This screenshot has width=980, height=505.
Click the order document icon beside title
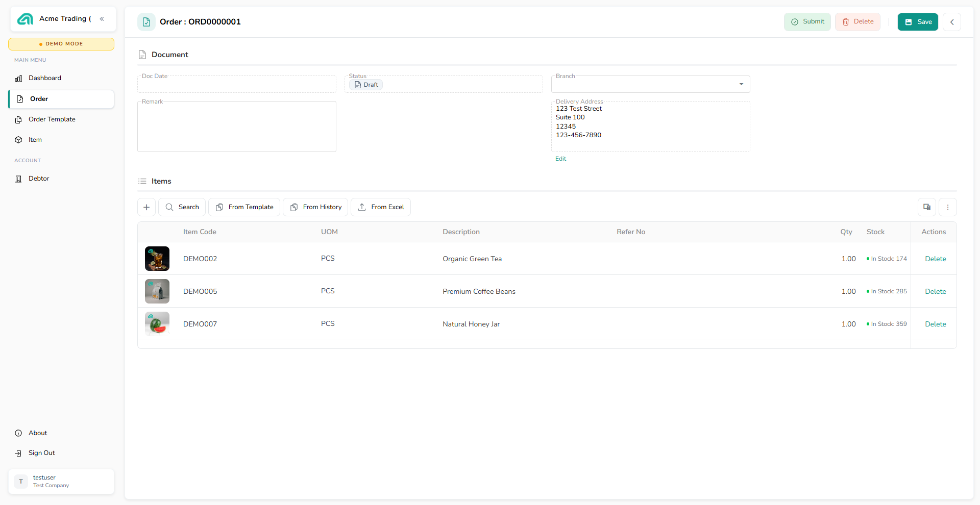point(146,22)
